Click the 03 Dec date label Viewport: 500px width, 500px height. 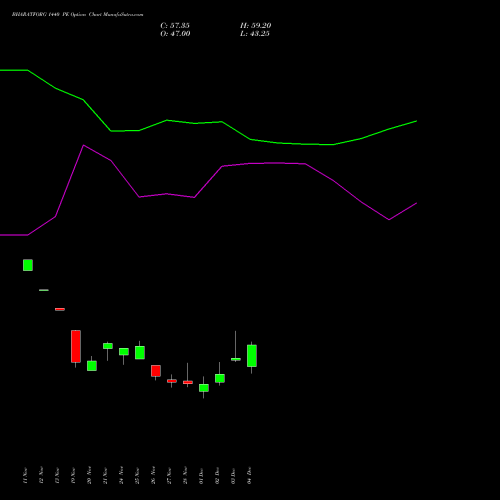(233, 475)
